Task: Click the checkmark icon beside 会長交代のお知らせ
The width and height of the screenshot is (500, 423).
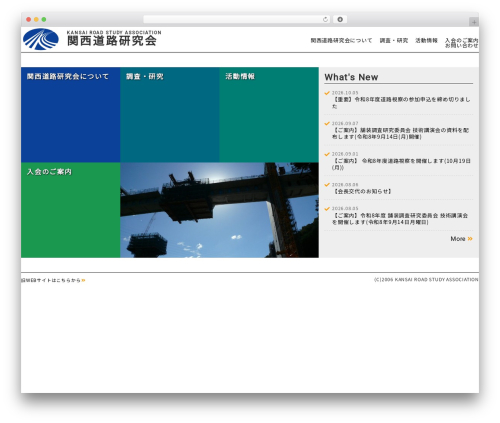Action: coord(327,185)
